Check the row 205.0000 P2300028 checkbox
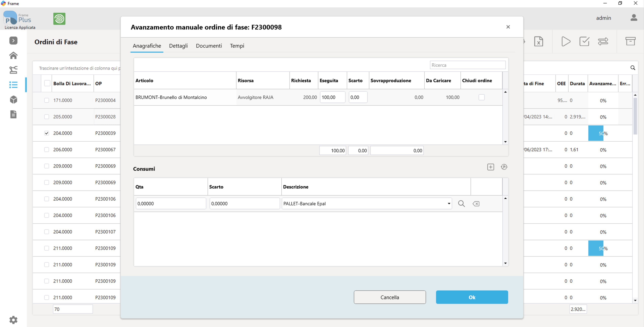Viewport: 644px width, 327px height. pyautogui.click(x=46, y=117)
